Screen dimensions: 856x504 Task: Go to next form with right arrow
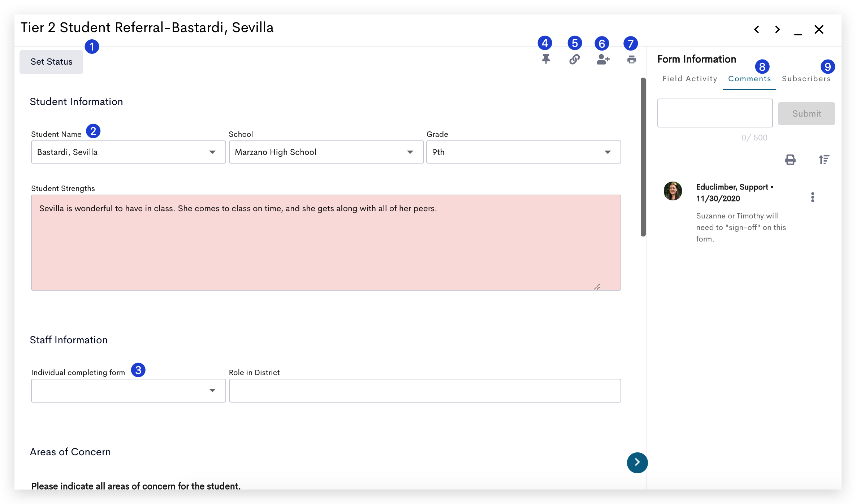click(x=778, y=29)
